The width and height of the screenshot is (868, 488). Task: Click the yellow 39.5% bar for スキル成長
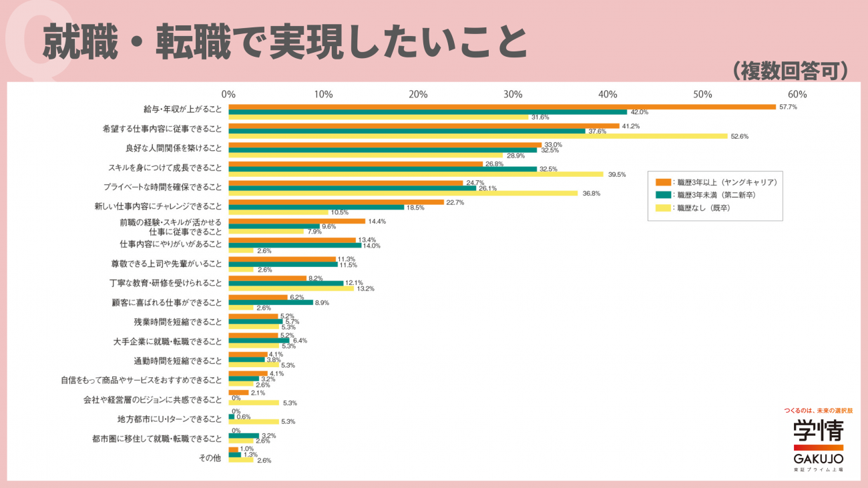click(416, 174)
